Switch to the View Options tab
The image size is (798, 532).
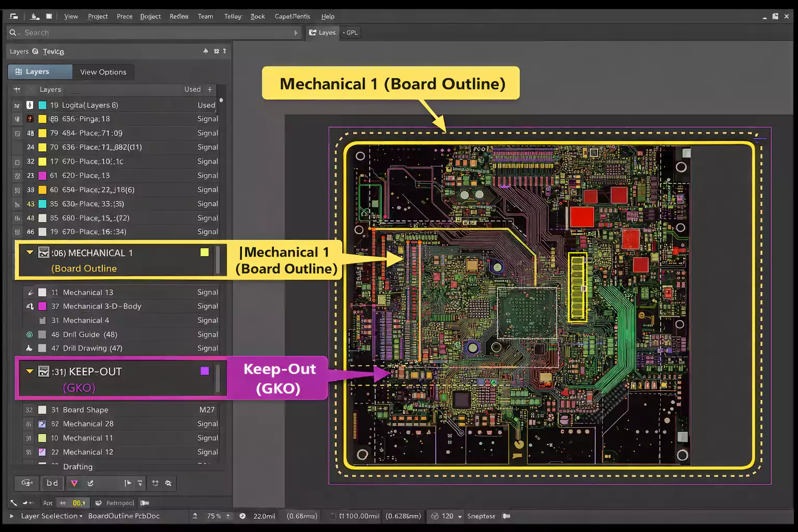click(x=103, y=72)
